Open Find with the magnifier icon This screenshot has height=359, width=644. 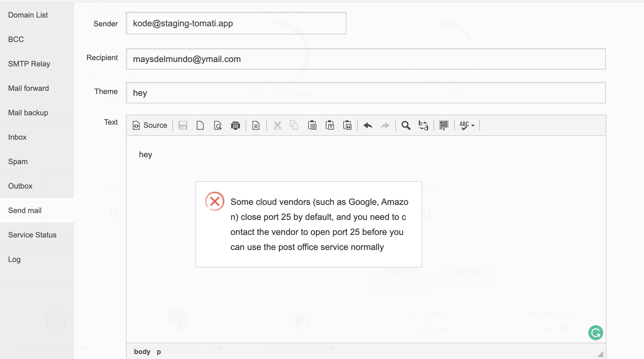coord(406,125)
